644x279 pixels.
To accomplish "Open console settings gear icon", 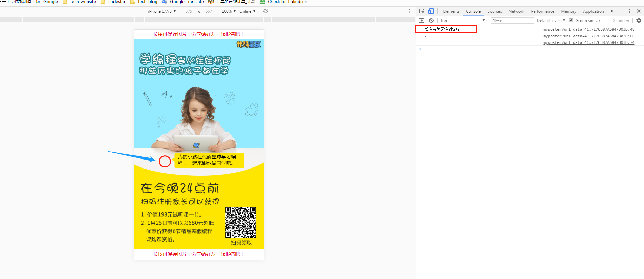I will (x=639, y=21).
